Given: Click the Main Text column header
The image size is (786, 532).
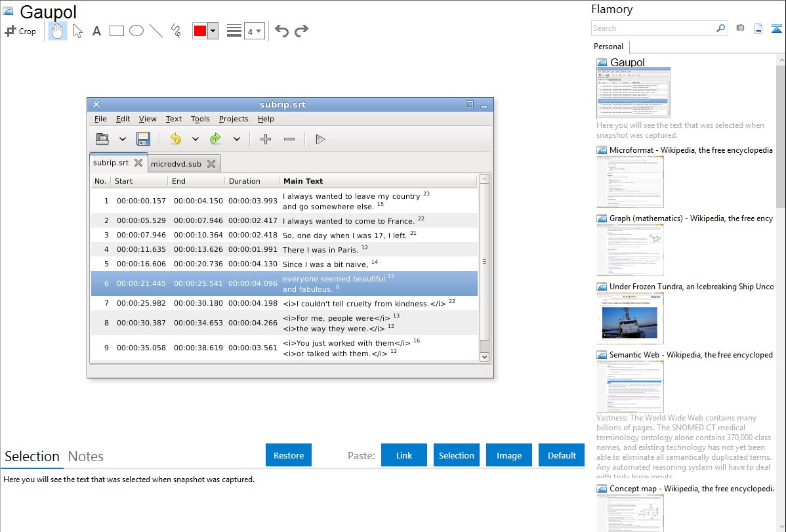Looking at the screenshot, I should point(378,181).
